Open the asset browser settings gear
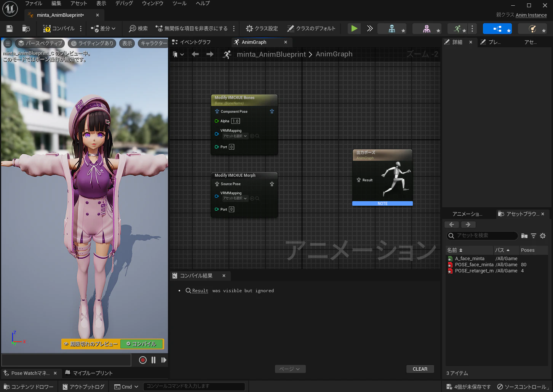 pyautogui.click(x=543, y=236)
